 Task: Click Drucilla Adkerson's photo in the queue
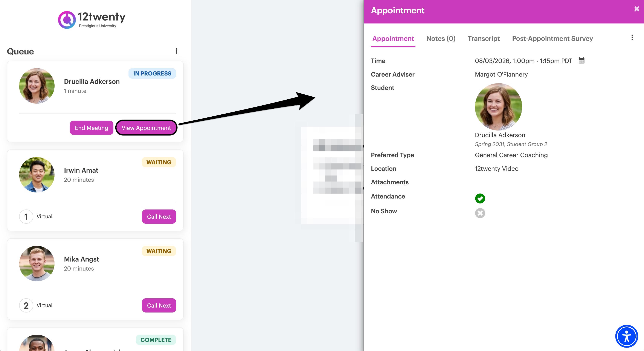(x=37, y=86)
